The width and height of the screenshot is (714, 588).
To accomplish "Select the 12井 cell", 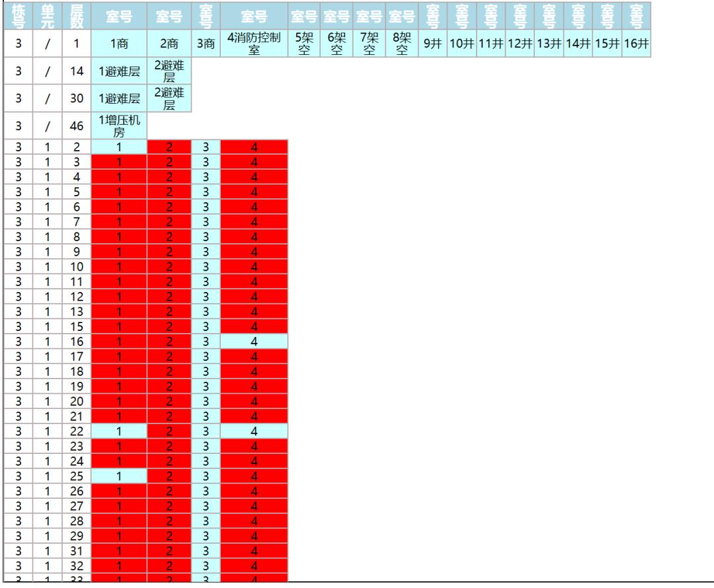I will coord(520,44).
